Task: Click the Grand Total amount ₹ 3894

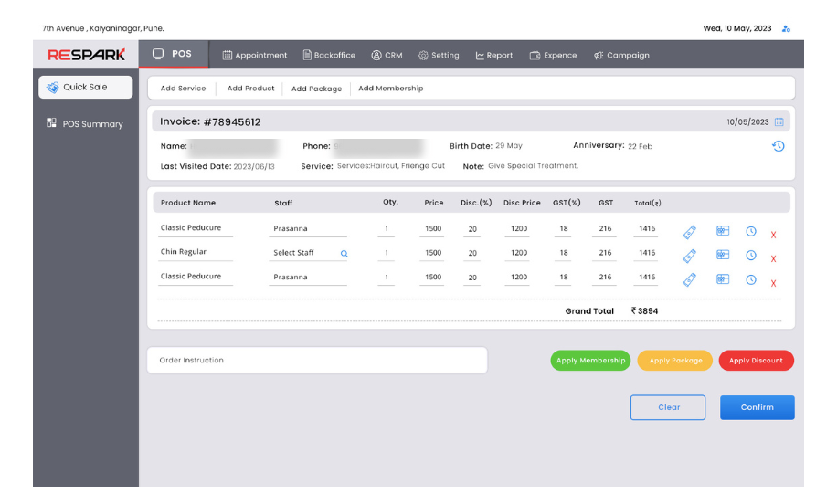Action: (x=644, y=311)
